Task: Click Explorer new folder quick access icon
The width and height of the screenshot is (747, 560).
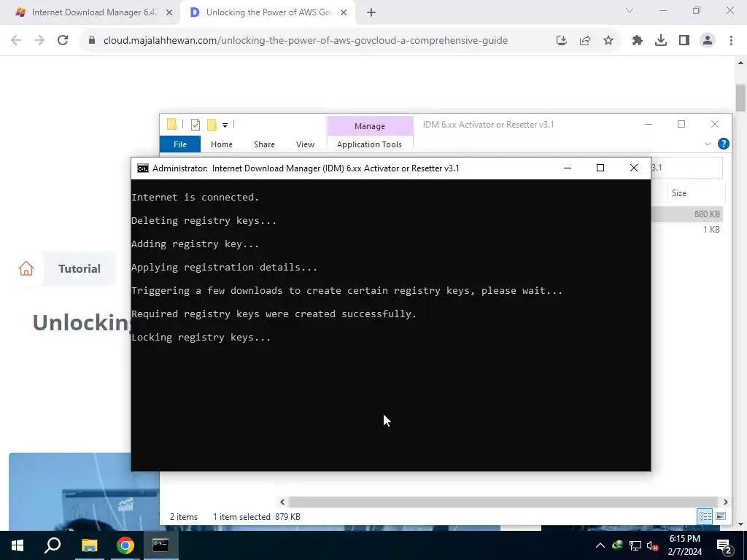Action: tap(212, 125)
